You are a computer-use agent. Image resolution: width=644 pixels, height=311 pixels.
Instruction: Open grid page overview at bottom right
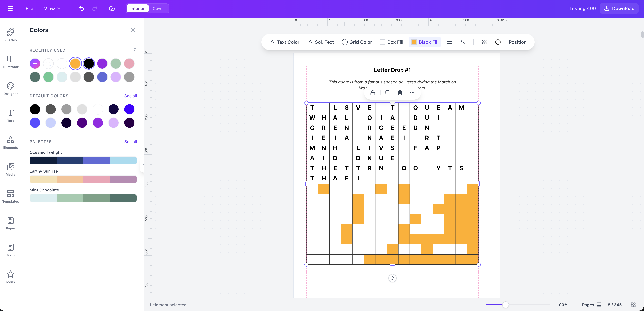[x=633, y=305]
